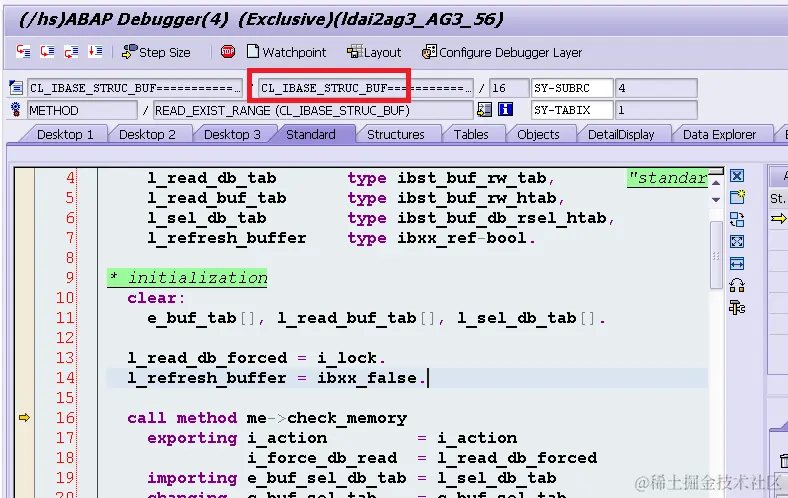Create a Watchpoint
Screen dimensions: 788x498
coord(286,52)
